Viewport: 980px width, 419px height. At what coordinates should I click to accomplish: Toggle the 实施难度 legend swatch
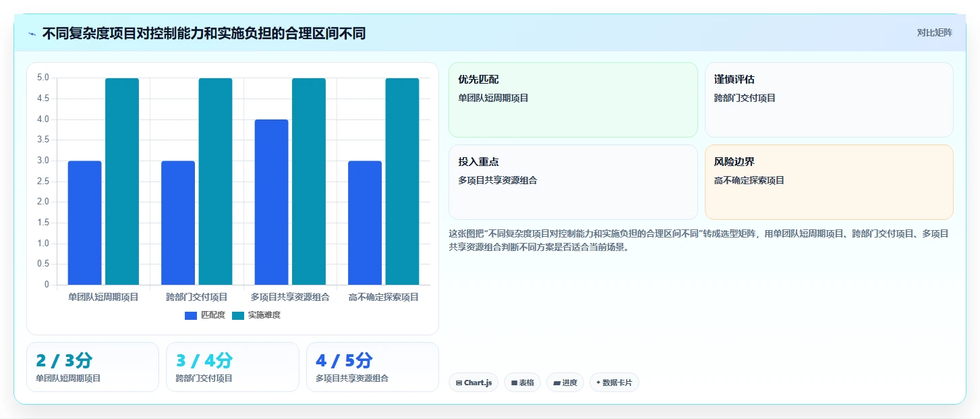(238, 315)
